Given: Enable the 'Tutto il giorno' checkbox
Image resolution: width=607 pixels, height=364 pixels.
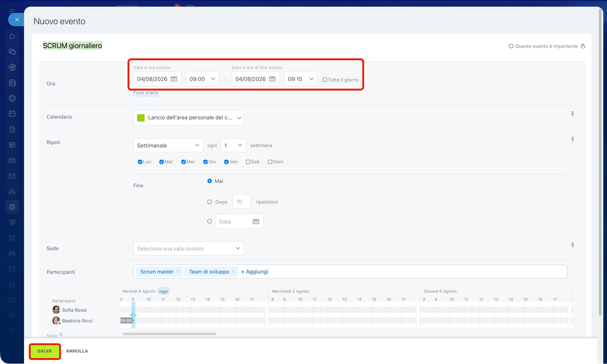Looking at the screenshot, I should click(x=325, y=80).
